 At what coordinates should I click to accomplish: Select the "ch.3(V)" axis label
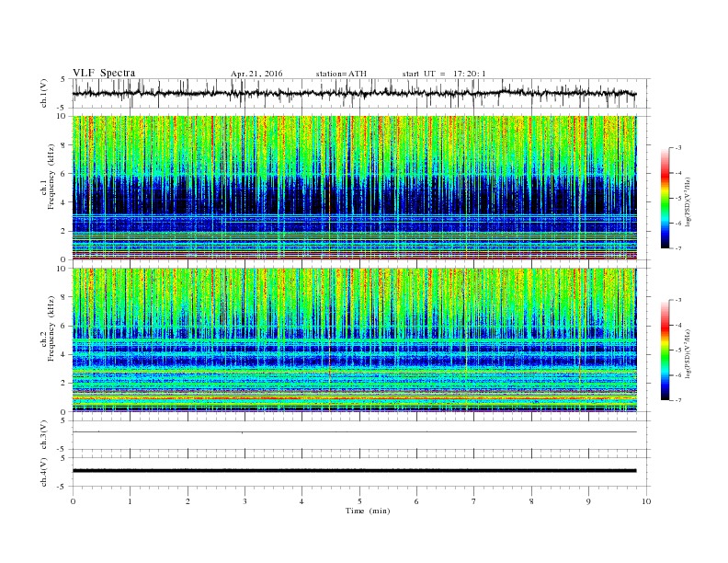point(44,435)
